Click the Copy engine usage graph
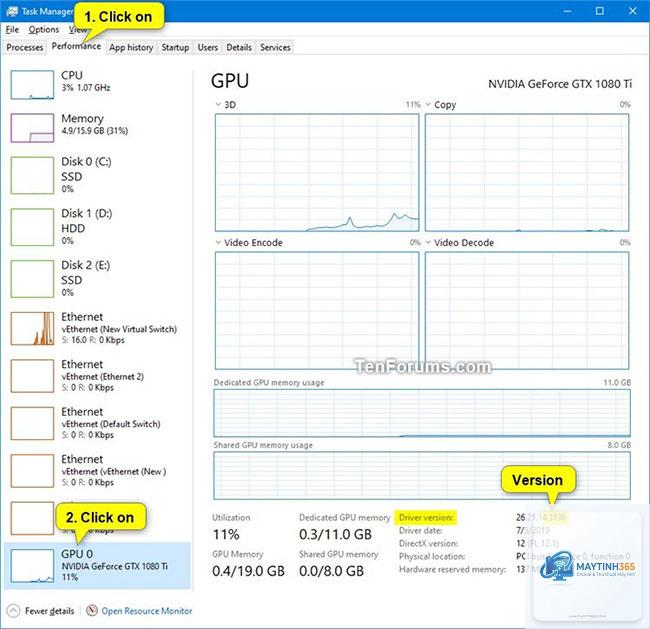 click(527, 172)
